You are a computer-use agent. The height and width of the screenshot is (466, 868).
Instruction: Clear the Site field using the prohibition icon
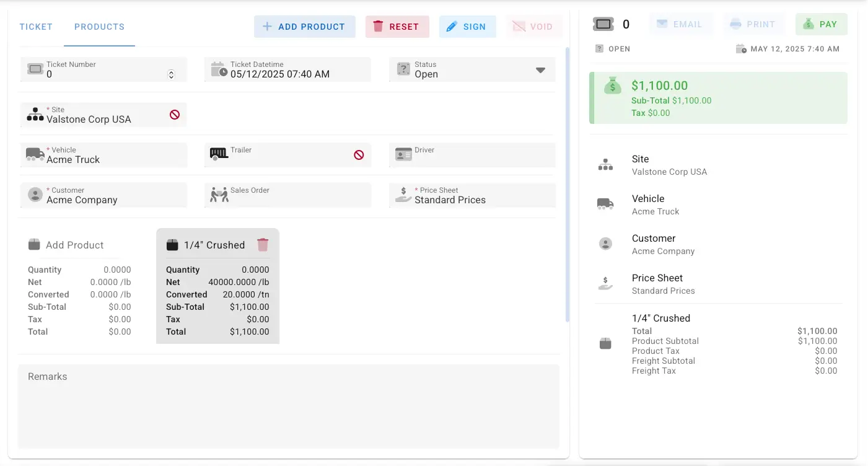(x=174, y=115)
